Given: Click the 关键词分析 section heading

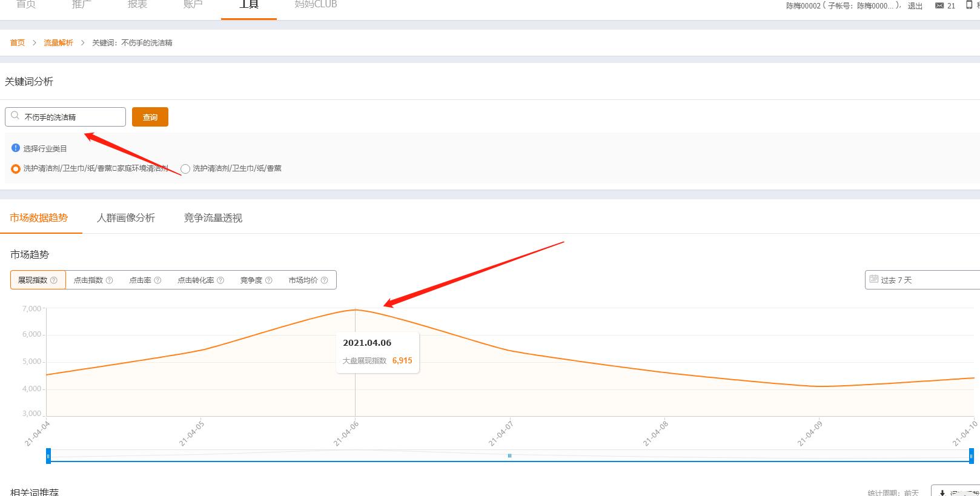Looking at the screenshot, I should 29,82.
